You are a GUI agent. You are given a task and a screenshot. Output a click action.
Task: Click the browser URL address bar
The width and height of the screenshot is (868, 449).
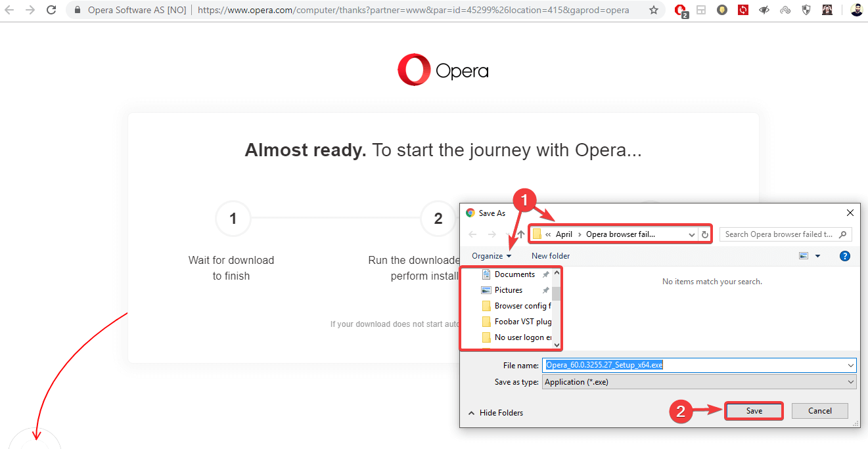(413, 11)
